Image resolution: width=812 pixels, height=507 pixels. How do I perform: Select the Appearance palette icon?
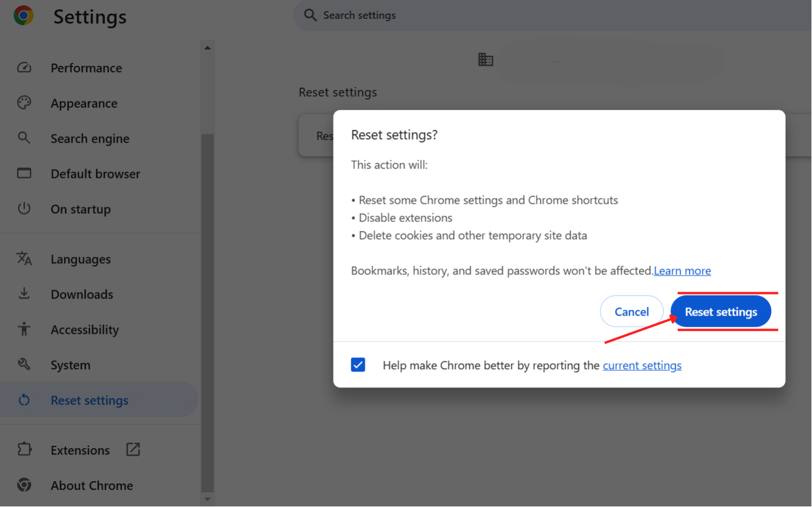pyautogui.click(x=24, y=102)
